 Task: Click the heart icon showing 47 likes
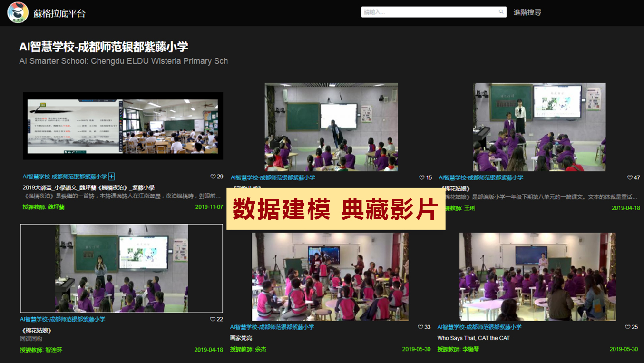(630, 177)
